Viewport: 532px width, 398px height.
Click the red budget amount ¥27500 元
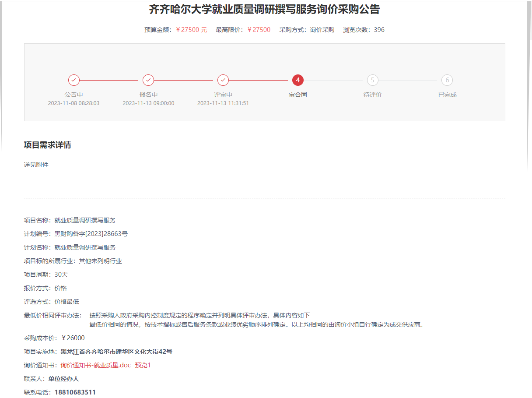[x=192, y=30]
